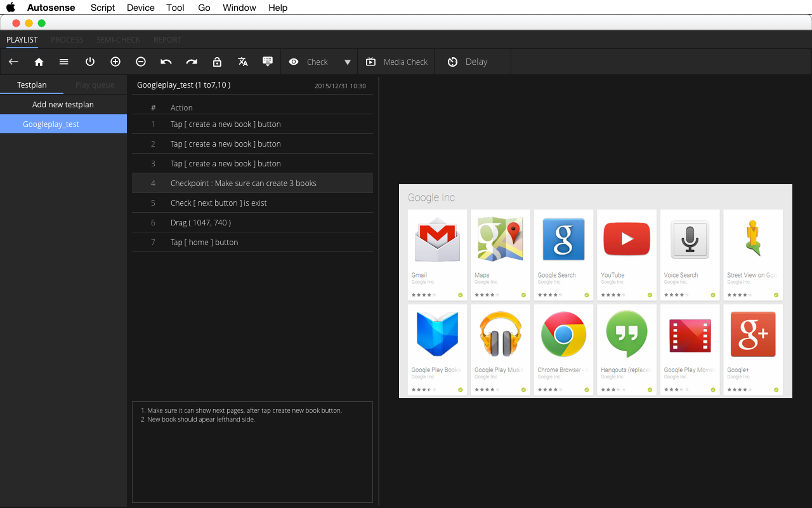This screenshot has height=508, width=812.
Task: Click the circled plus icon
Action: pyautogui.click(x=115, y=62)
